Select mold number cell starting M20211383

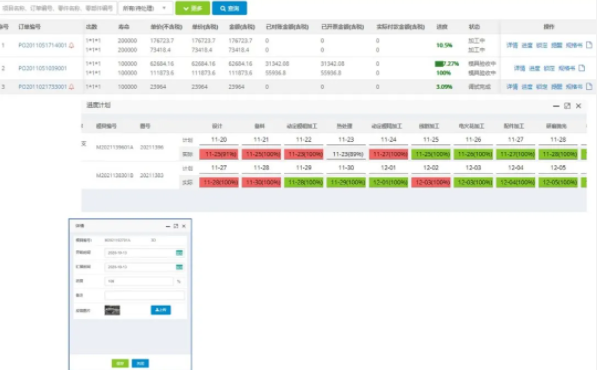[x=115, y=175]
